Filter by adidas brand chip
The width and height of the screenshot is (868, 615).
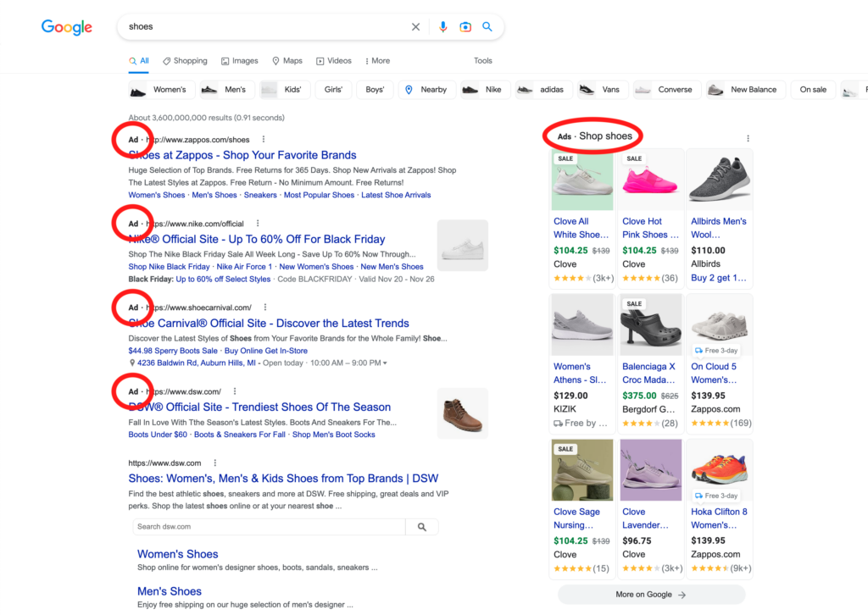pos(543,90)
